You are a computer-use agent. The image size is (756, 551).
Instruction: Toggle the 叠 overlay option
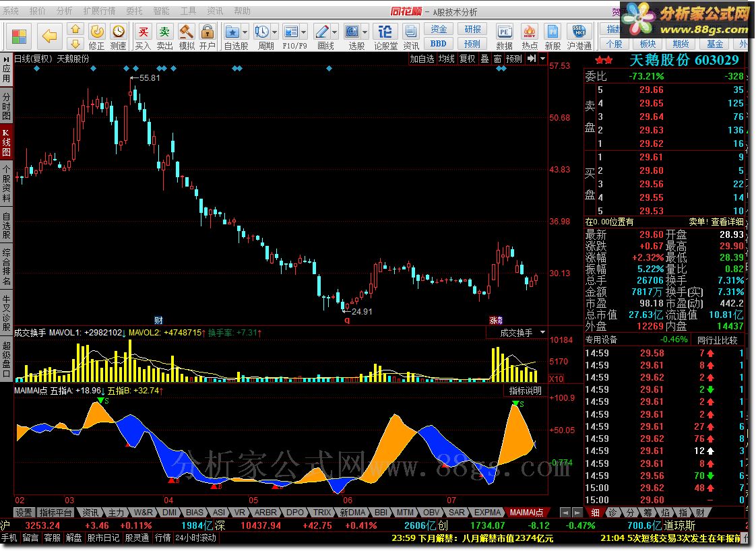[484, 59]
